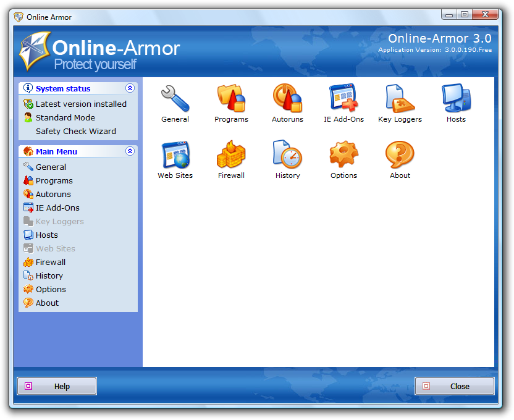
Task: Maximize the Online Armor window
Action: pos(465,15)
